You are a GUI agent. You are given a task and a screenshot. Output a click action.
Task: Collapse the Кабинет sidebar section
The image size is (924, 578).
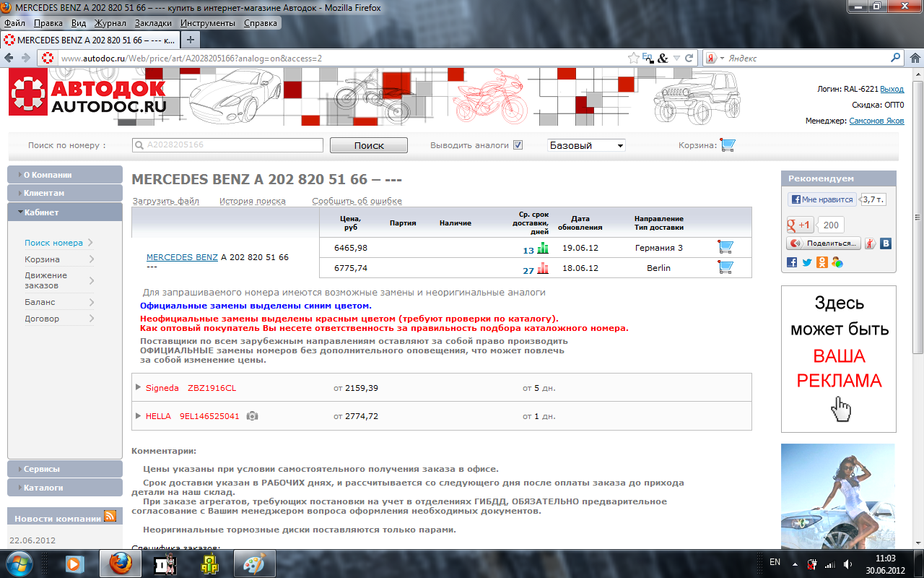coord(65,212)
